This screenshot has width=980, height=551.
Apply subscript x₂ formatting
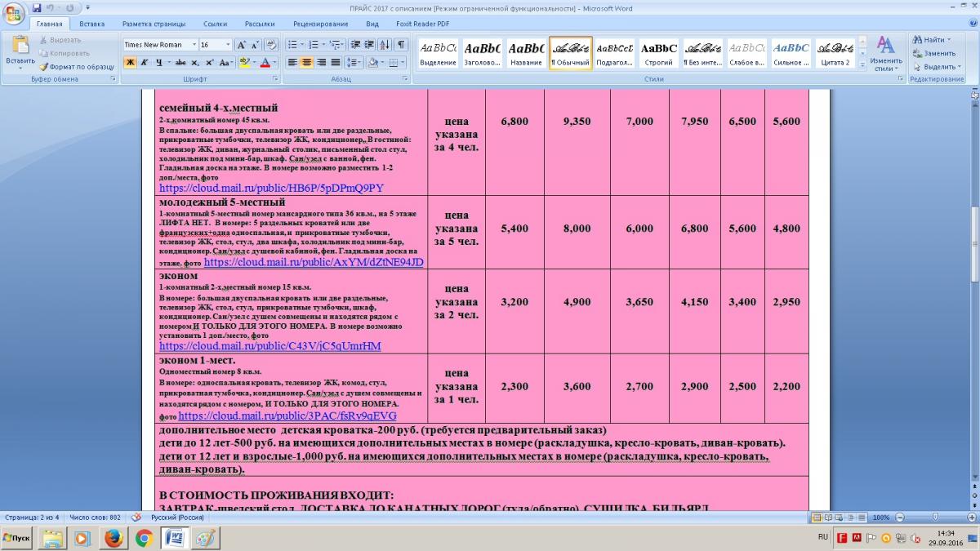tap(196, 62)
